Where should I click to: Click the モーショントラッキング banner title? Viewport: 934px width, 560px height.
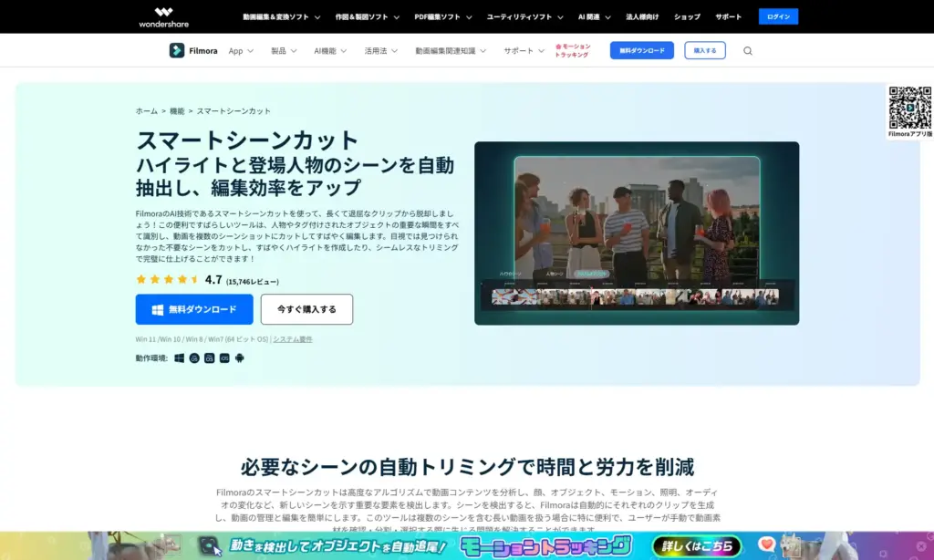point(545,545)
